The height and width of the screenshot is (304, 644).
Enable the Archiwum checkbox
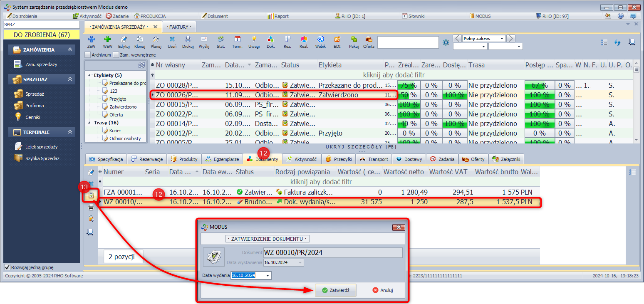point(88,54)
